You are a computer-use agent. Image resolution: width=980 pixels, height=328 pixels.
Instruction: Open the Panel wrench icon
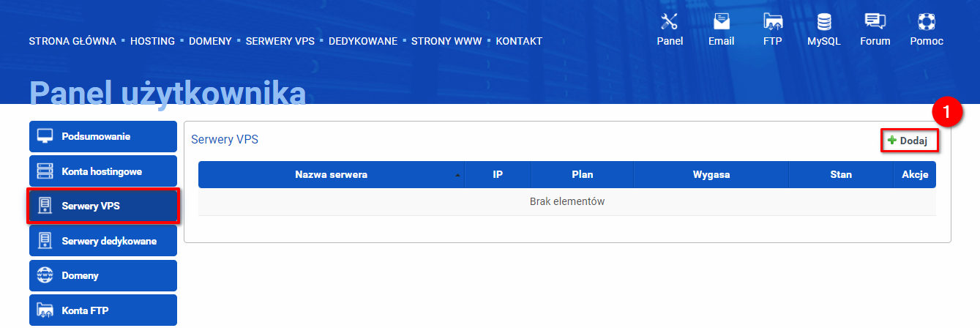click(670, 21)
